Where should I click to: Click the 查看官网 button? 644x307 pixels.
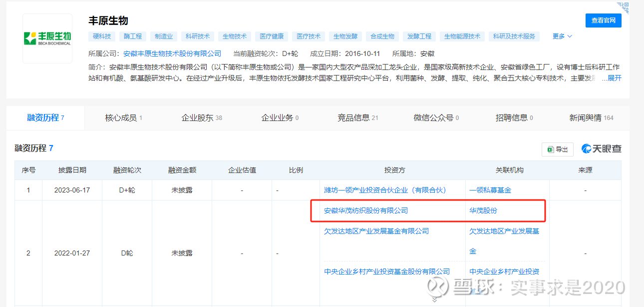coord(603,20)
